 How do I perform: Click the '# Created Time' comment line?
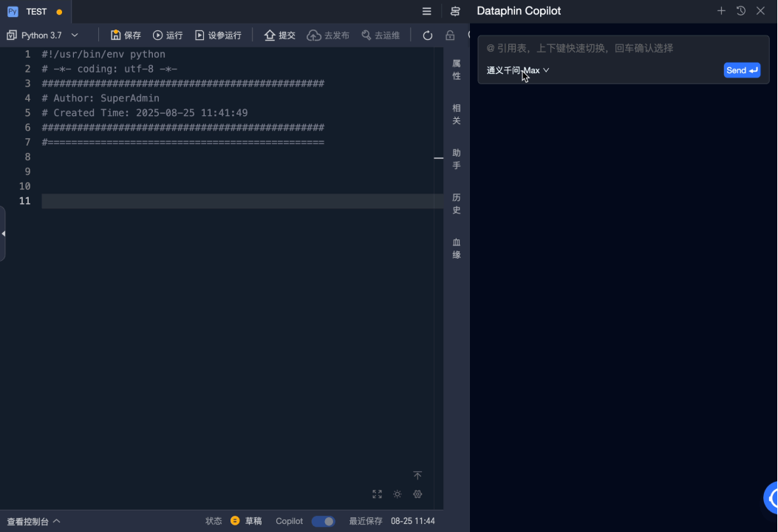[145, 112]
